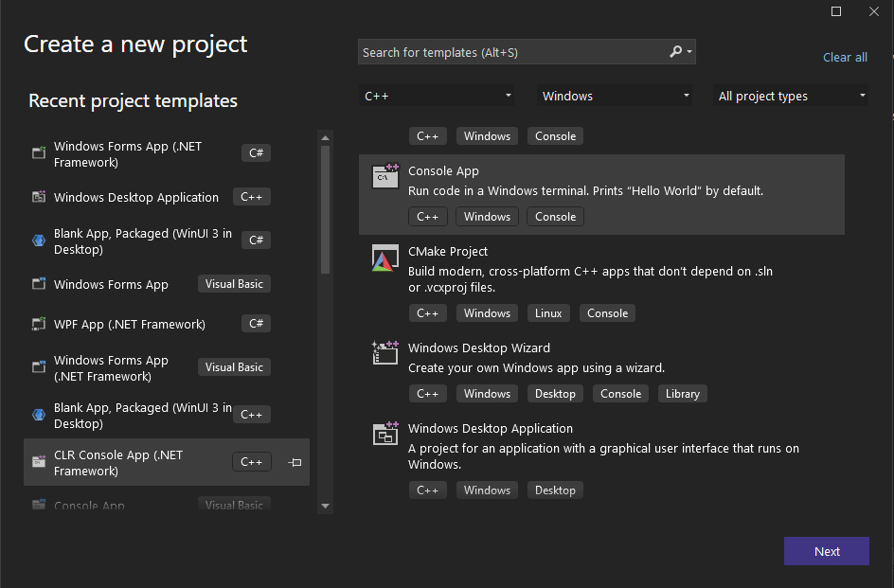Screen dimensions: 894x588
Task: Click scroll down arrow in recent templates
Action: tap(325, 506)
